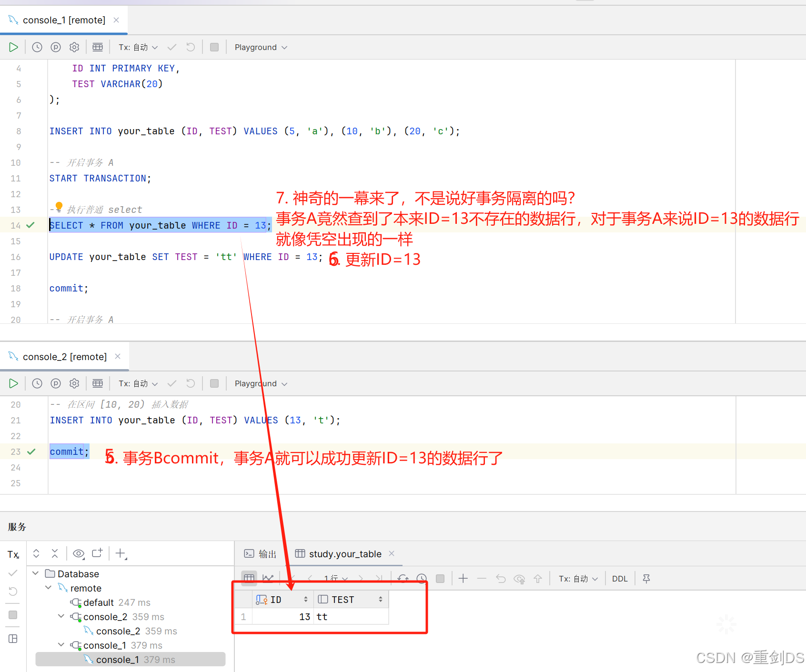This screenshot has width=806, height=672.
Task: Click the lightbulb intention icon on line 13
Action: tap(59, 206)
